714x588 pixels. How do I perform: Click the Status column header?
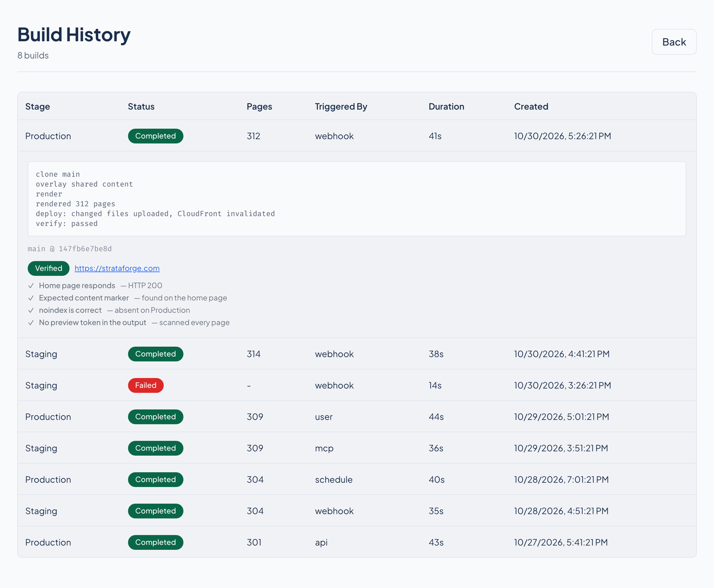[x=141, y=107]
